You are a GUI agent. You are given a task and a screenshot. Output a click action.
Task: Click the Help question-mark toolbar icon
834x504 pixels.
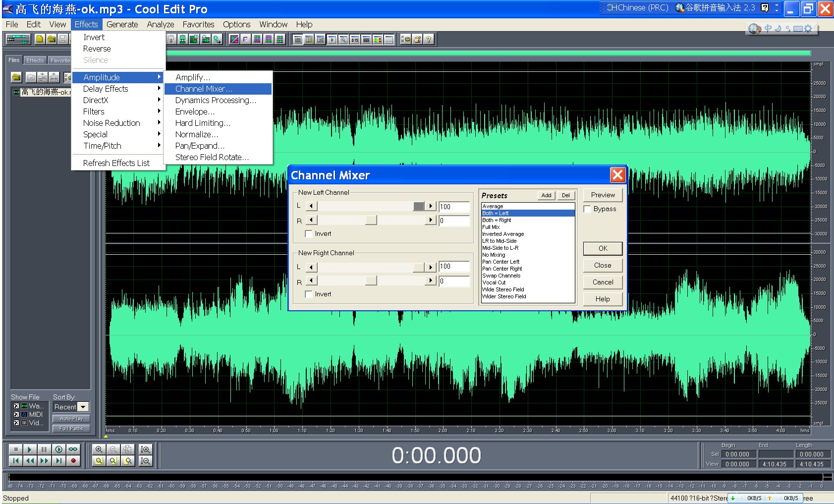pos(429,39)
